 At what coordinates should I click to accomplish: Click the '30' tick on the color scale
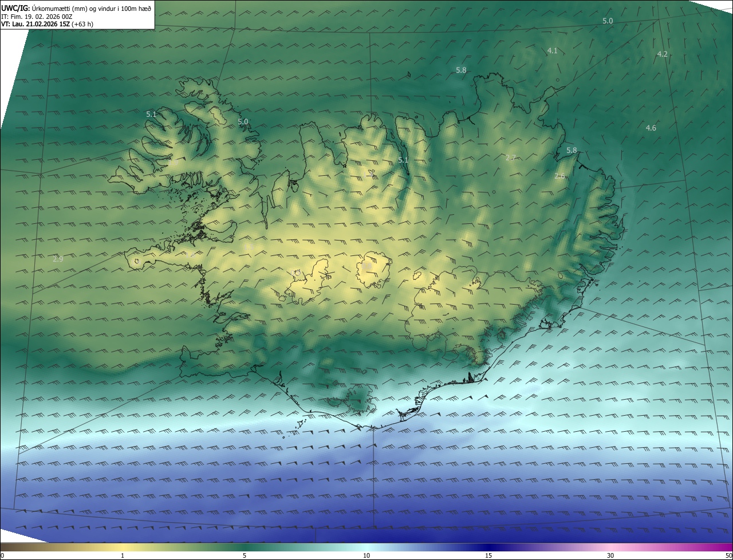click(610, 555)
